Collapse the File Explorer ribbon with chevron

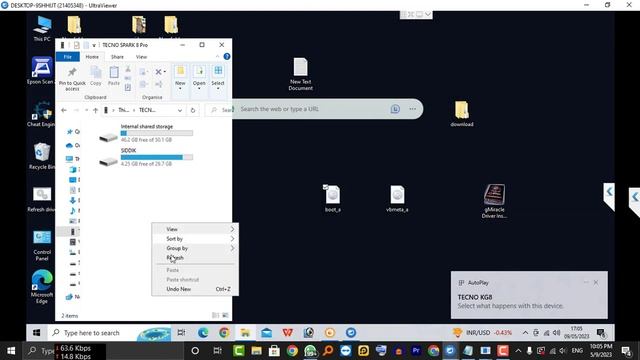pyautogui.click(x=217, y=57)
